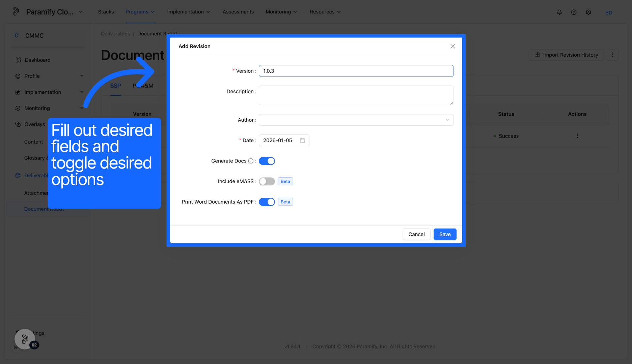This screenshot has height=364, width=632.
Task: Click the Dashboard sidebar icon
Action: [x=18, y=60]
